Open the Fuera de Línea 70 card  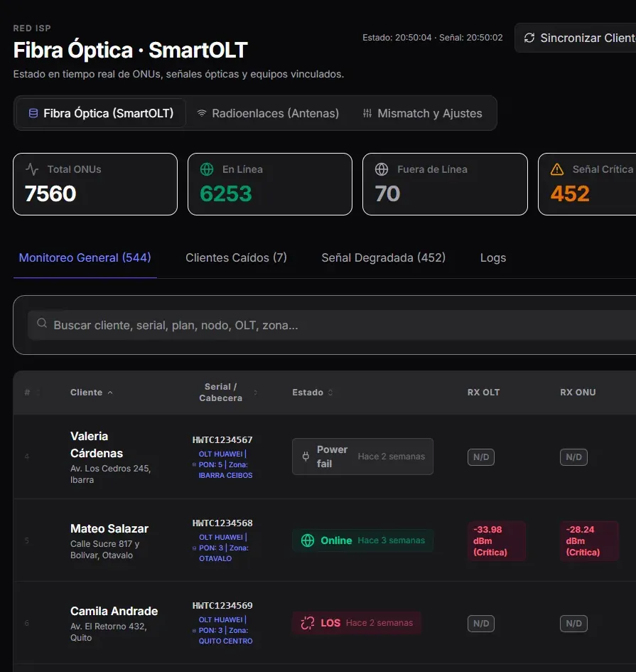[445, 184]
